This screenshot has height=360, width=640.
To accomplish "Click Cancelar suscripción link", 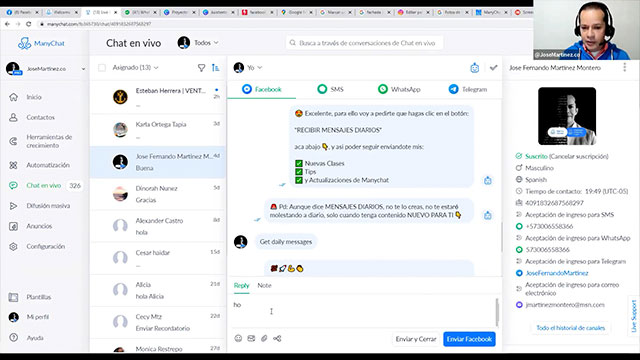I will (x=579, y=156).
